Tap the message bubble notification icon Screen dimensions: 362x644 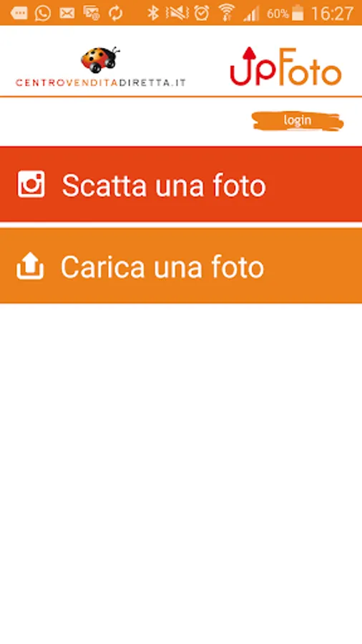point(19,14)
